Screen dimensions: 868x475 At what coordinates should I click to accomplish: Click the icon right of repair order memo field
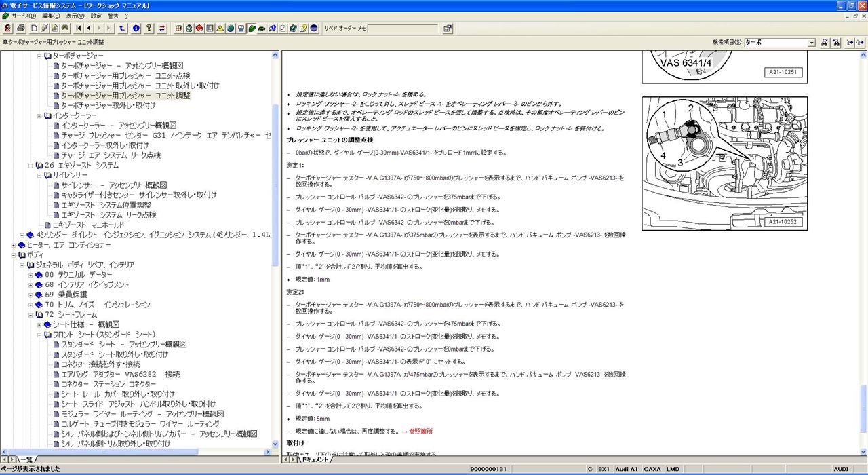(448, 28)
